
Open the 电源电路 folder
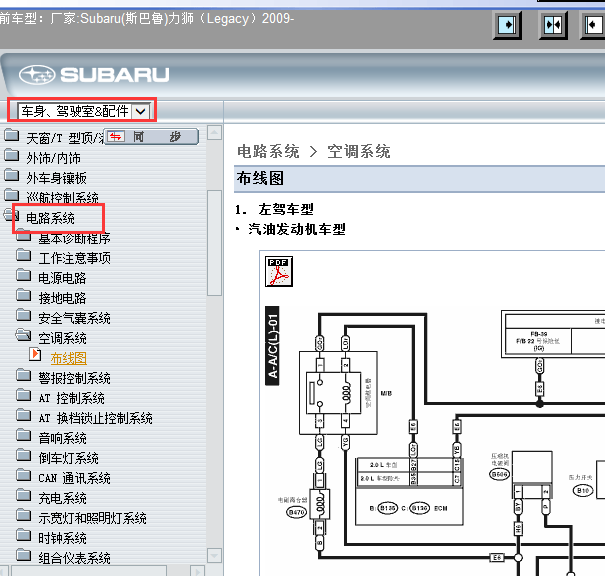pos(62,278)
